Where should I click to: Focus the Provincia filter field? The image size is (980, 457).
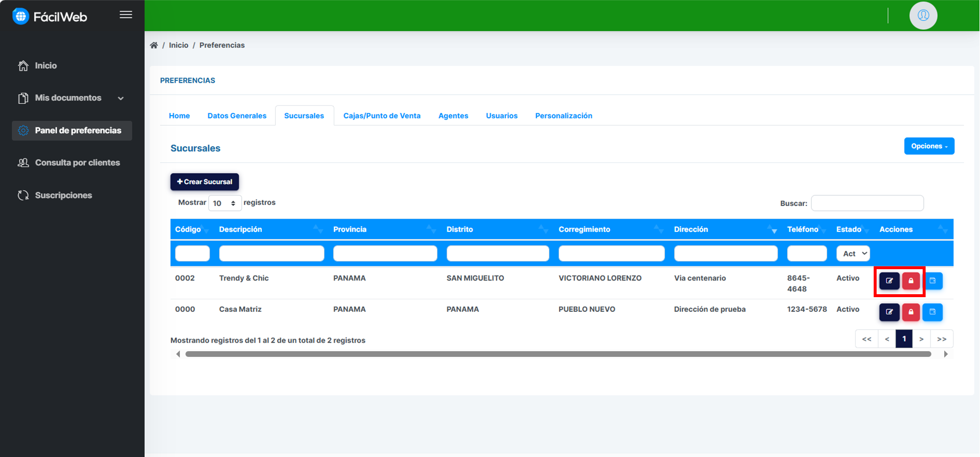click(385, 254)
